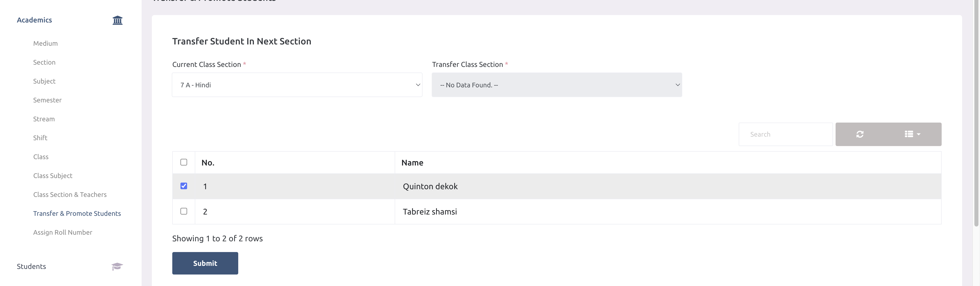This screenshot has width=980, height=286.
Task: Go to Class Subject menu item
Action: 52,175
